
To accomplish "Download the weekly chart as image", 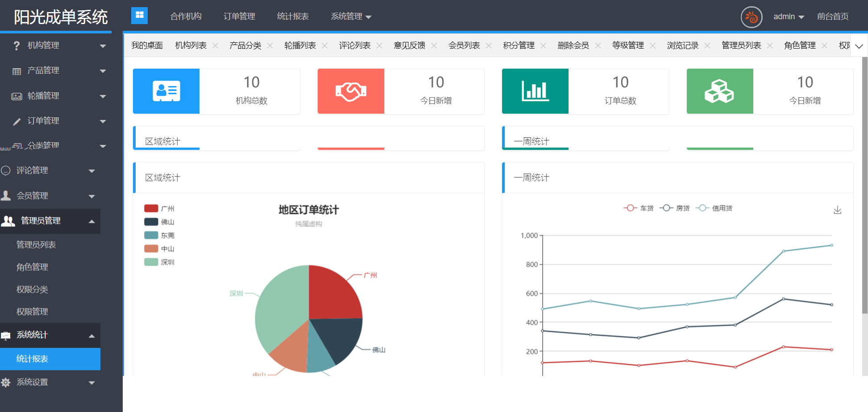I will coord(837,210).
